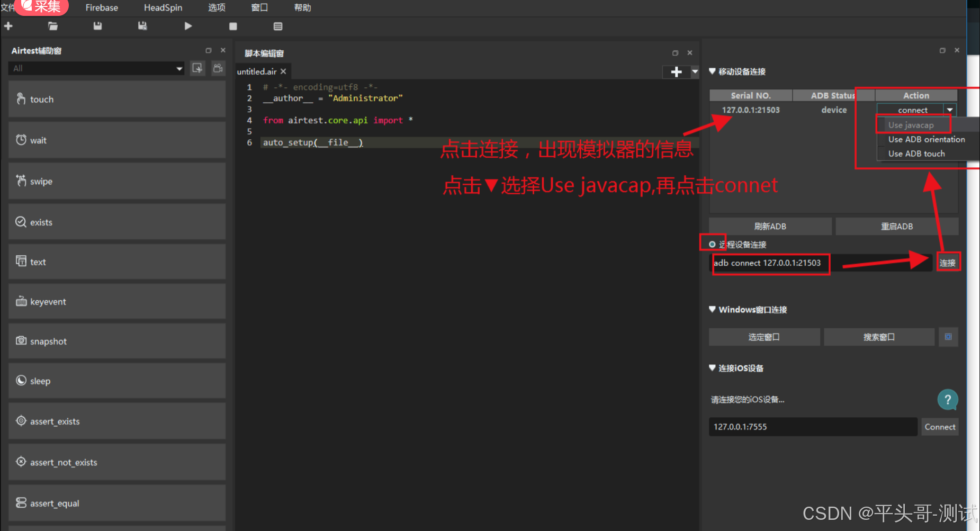This screenshot has width=980, height=531.
Task: Select the assert_exists command
Action: (117, 421)
